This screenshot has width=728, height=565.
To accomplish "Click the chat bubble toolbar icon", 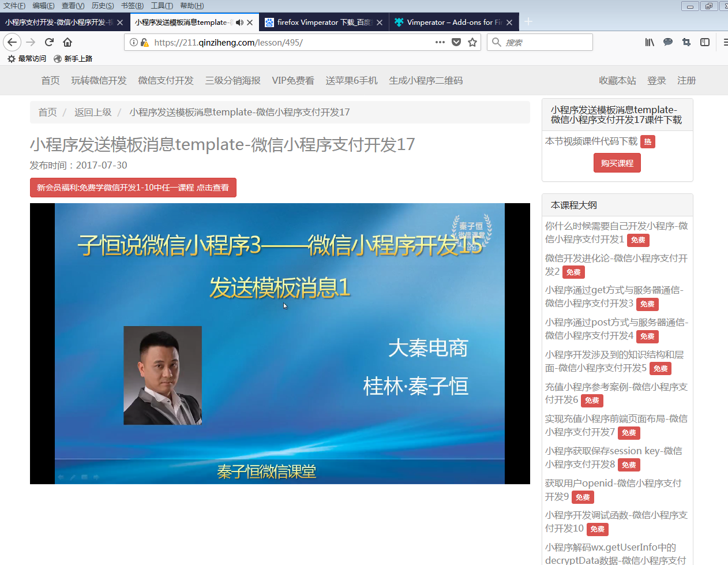I will (668, 42).
